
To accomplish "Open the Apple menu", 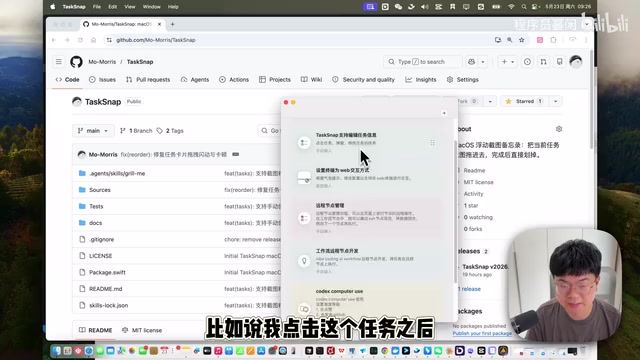I will pos(53,7).
